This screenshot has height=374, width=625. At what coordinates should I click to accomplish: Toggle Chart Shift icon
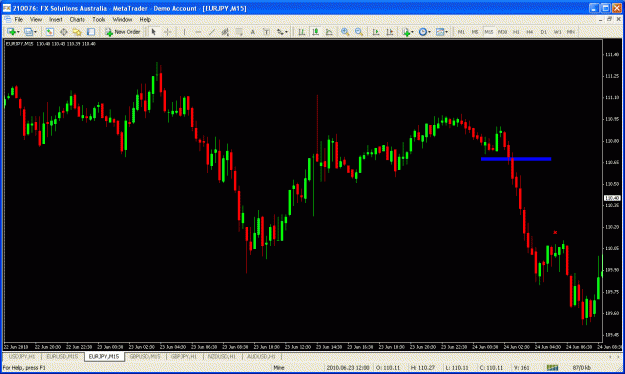point(389,32)
